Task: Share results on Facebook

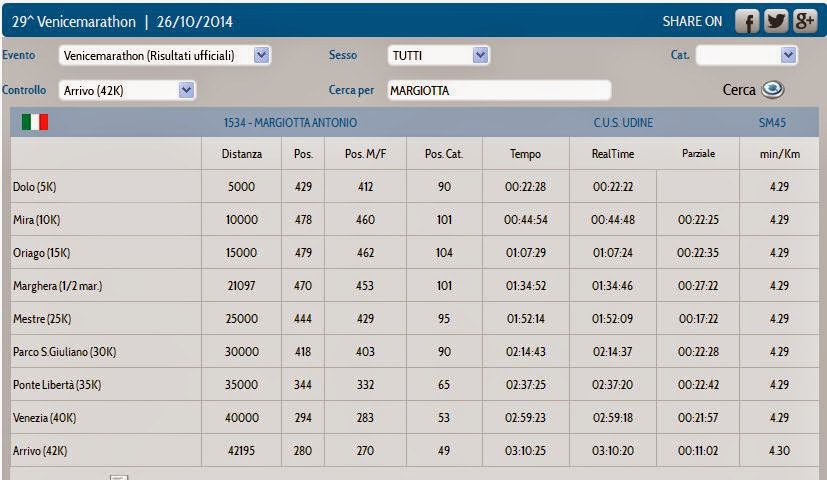Action: tap(747, 22)
